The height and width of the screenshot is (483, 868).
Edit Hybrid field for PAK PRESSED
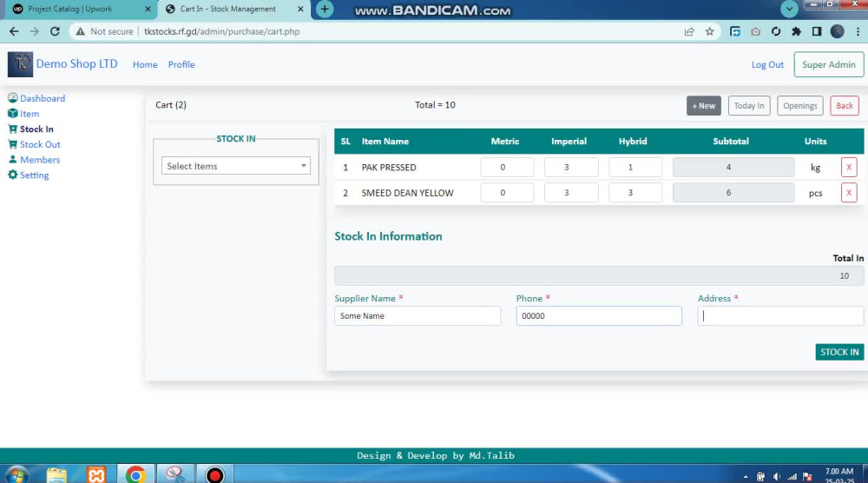[x=635, y=168]
